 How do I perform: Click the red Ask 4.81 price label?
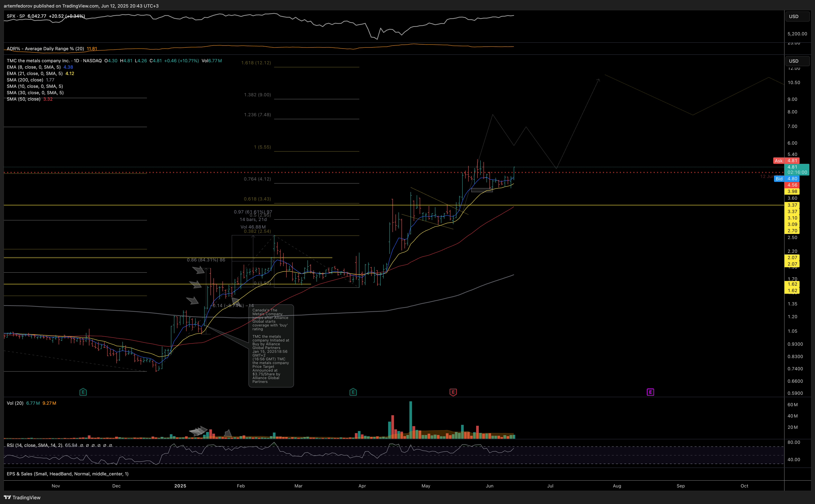coord(786,161)
